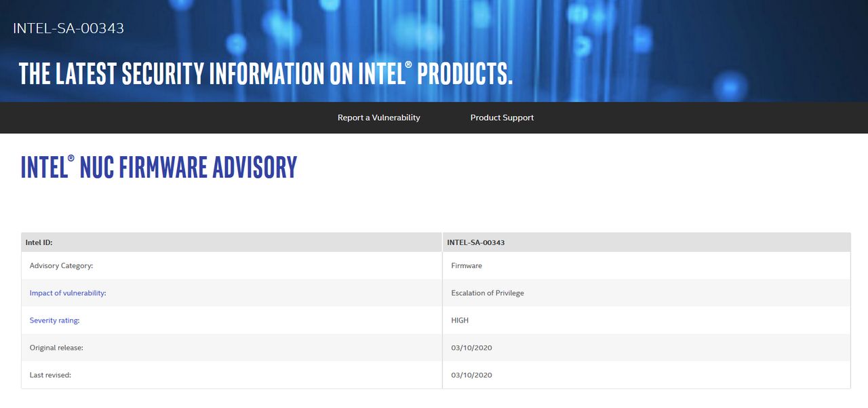
Task: Open the Product Support page
Action: [502, 117]
